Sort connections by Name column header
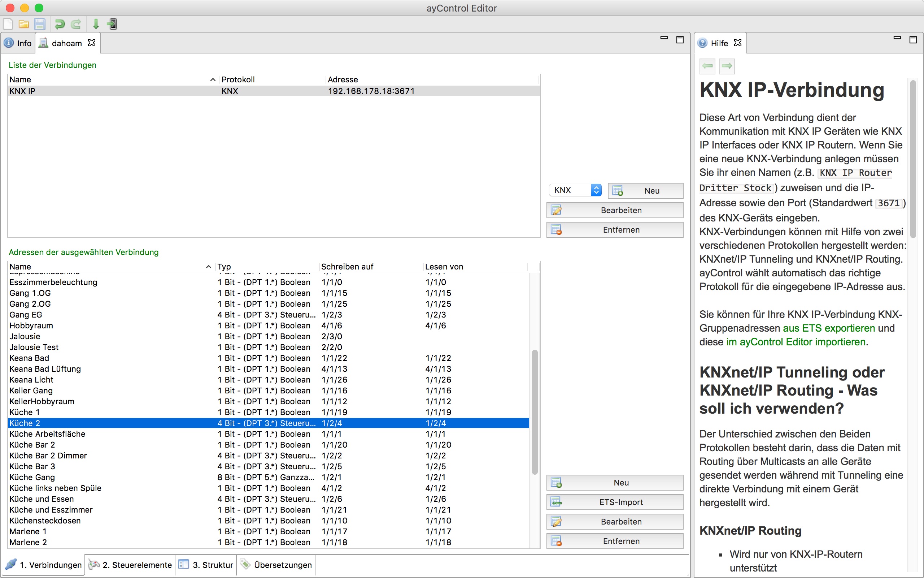The image size is (924, 578). (x=113, y=79)
